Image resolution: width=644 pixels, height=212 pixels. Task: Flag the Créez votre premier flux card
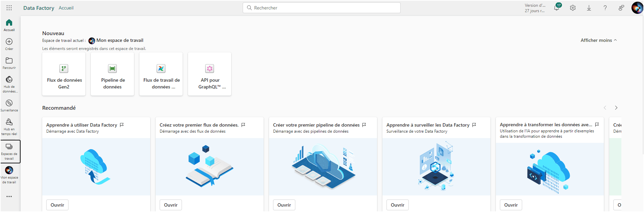(243, 125)
